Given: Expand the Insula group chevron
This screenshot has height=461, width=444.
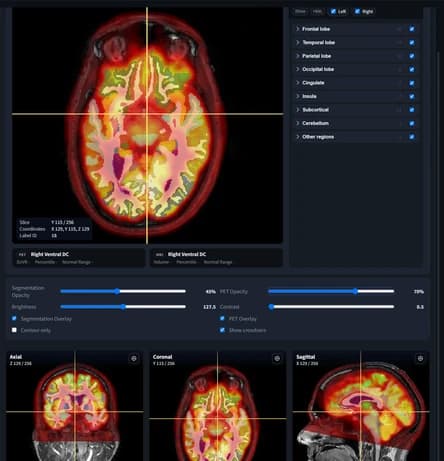Looking at the screenshot, I should click(x=298, y=96).
